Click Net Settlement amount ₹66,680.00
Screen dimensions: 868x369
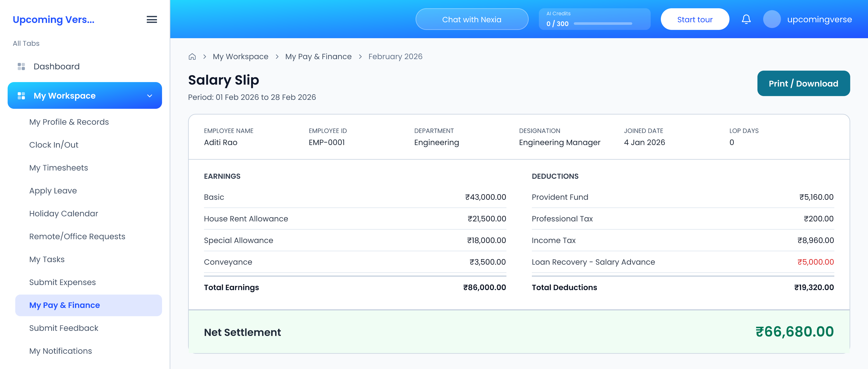795,332
